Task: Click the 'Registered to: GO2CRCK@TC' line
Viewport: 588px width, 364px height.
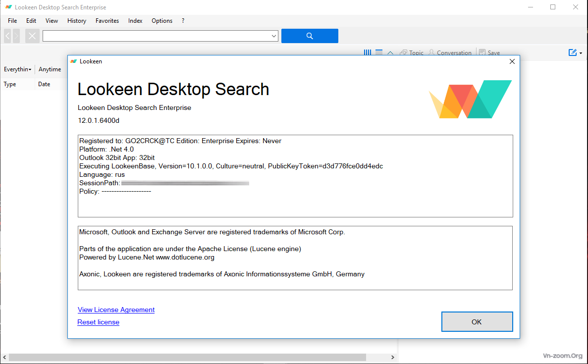Action: [x=180, y=141]
